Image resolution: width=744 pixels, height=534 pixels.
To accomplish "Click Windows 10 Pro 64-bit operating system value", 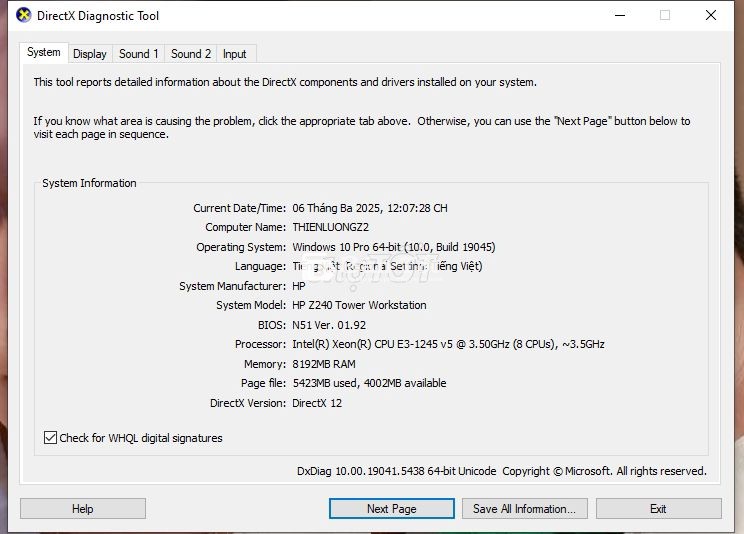I will point(394,247).
